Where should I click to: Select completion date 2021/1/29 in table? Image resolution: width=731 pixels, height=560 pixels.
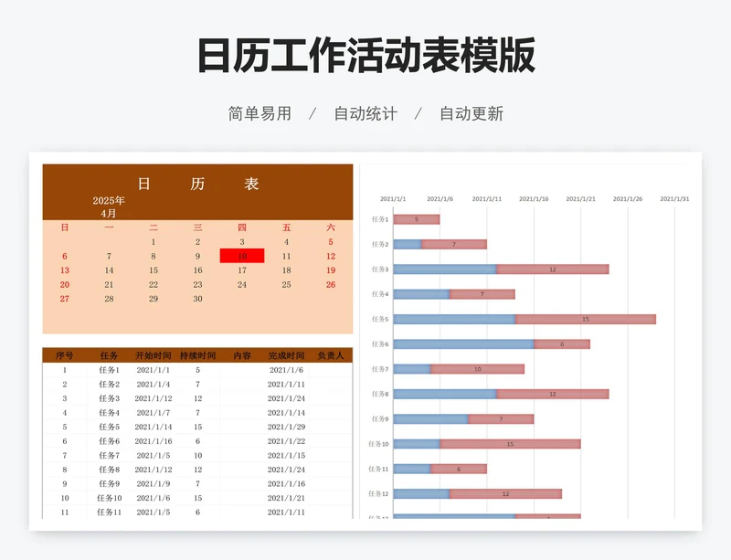(x=286, y=427)
